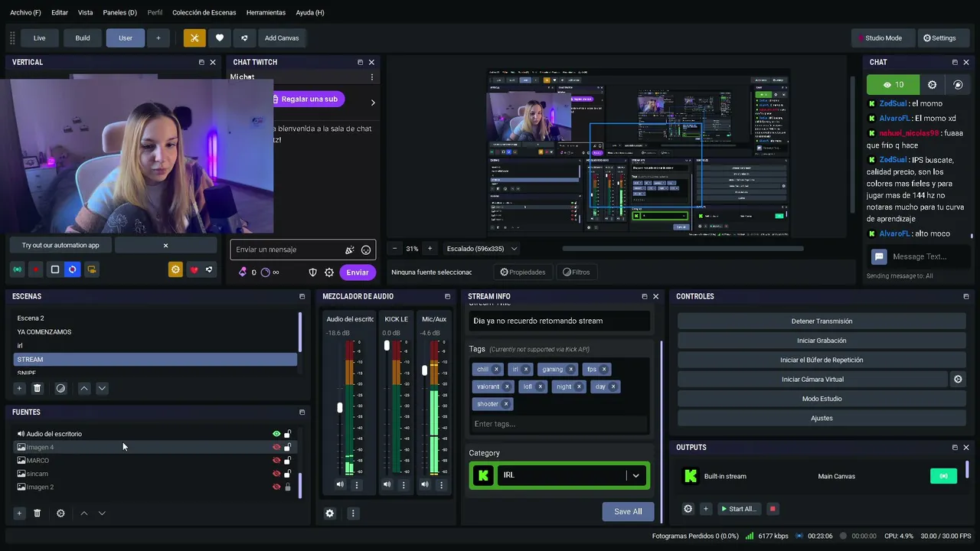Click the white square icon in Vertical panel
Image resolution: width=980 pixels, height=551 pixels.
pyautogui.click(x=54, y=269)
